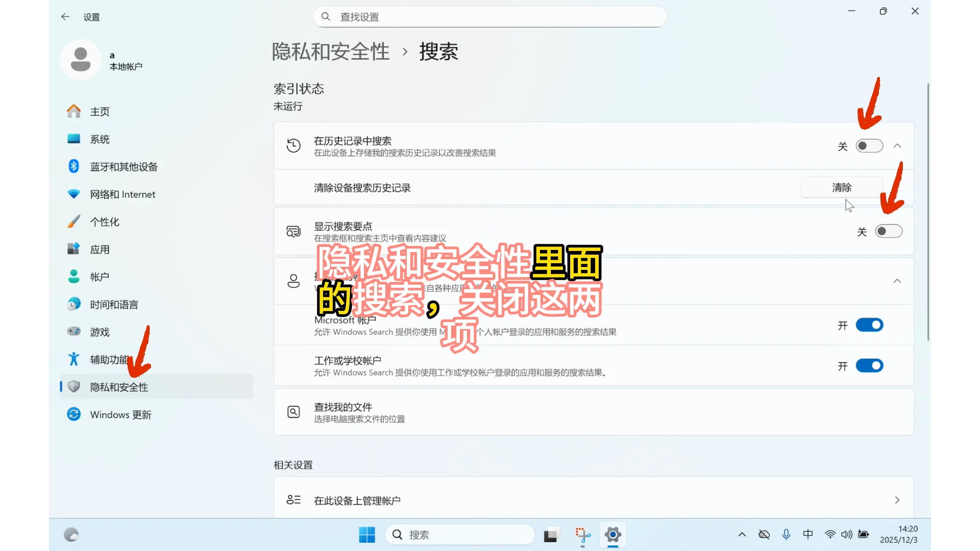Disable the Microsoft 帐户 search toggle
The image size is (980, 551).
[x=869, y=325]
